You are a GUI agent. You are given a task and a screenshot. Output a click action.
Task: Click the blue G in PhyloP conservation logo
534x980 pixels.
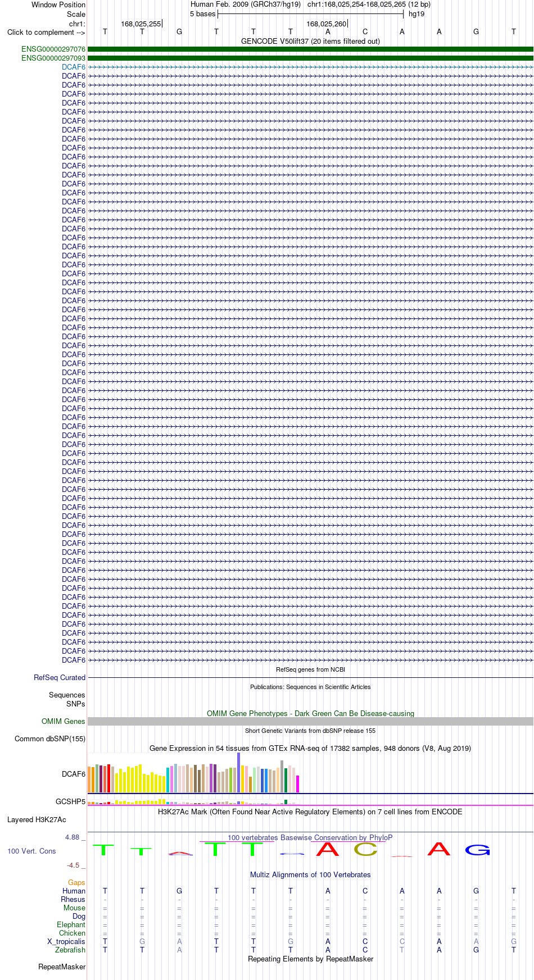pos(478,850)
